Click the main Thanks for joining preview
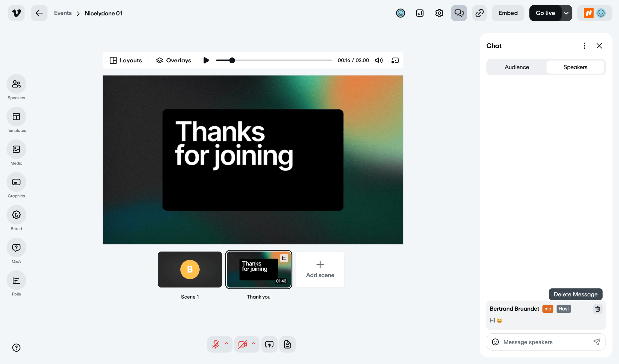The image size is (619, 364). [253, 160]
